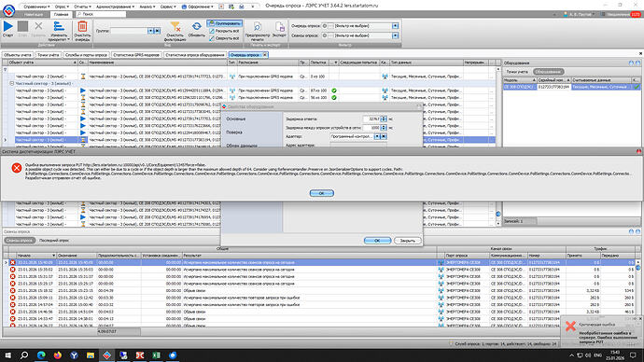
Task: Open the Очередь опроса filter dropdown
Action: (395, 26)
